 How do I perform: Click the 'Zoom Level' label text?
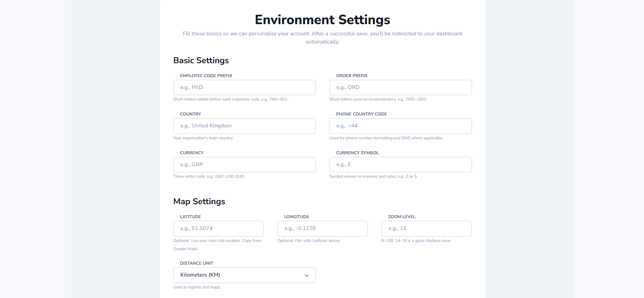[x=402, y=216]
